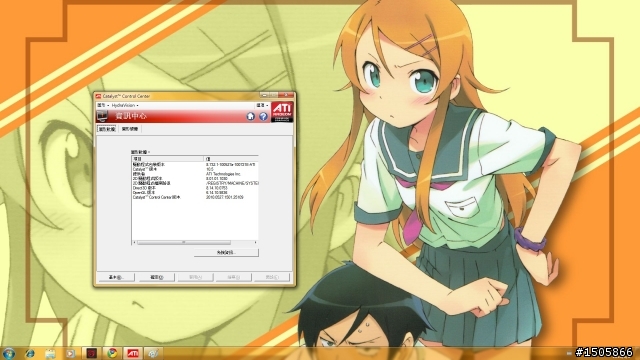This screenshot has width=640, height=360.
Task: Open the blue Help question mark icon
Action: coord(263,116)
